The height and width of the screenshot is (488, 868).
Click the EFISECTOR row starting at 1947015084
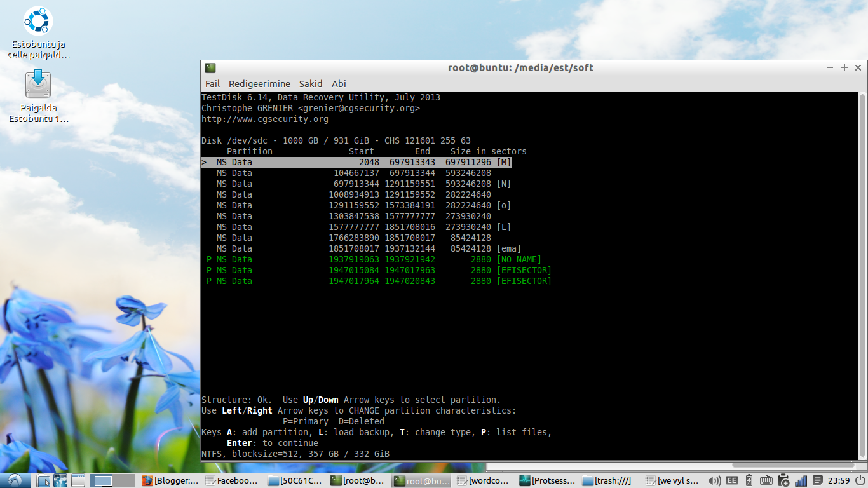pyautogui.click(x=379, y=271)
